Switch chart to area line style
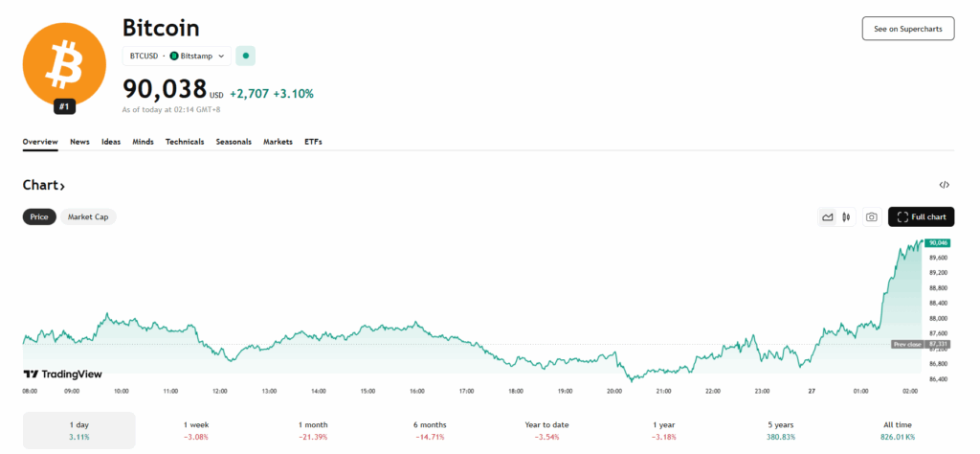 (827, 217)
